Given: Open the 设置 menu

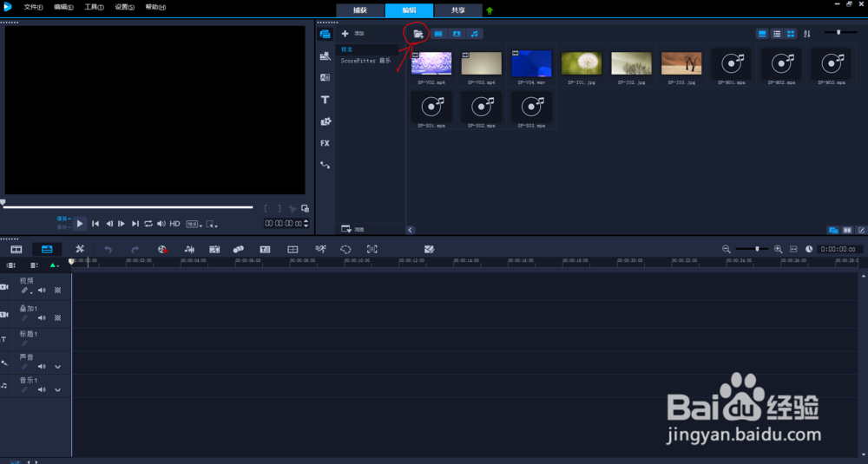Looking at the screenshot, I should point(124,7).
